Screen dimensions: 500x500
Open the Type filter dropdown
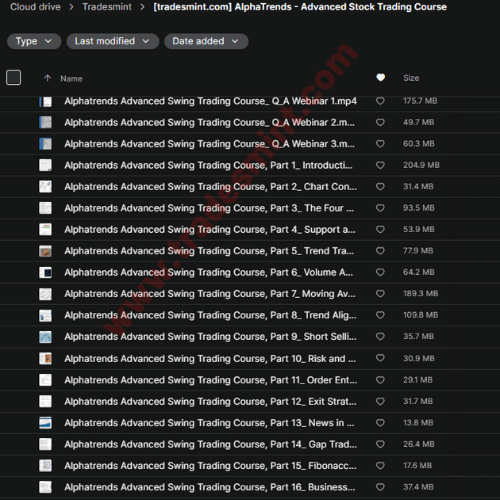click(34, 41)
